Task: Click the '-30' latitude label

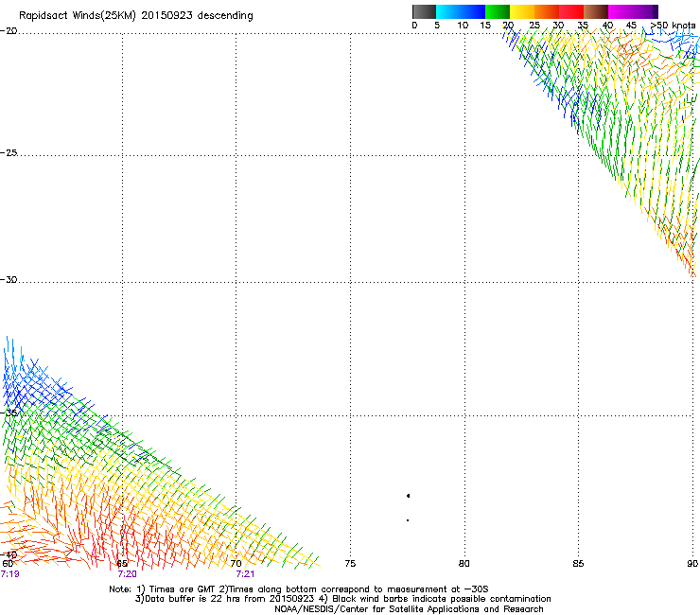Action: tap(9, 279)
